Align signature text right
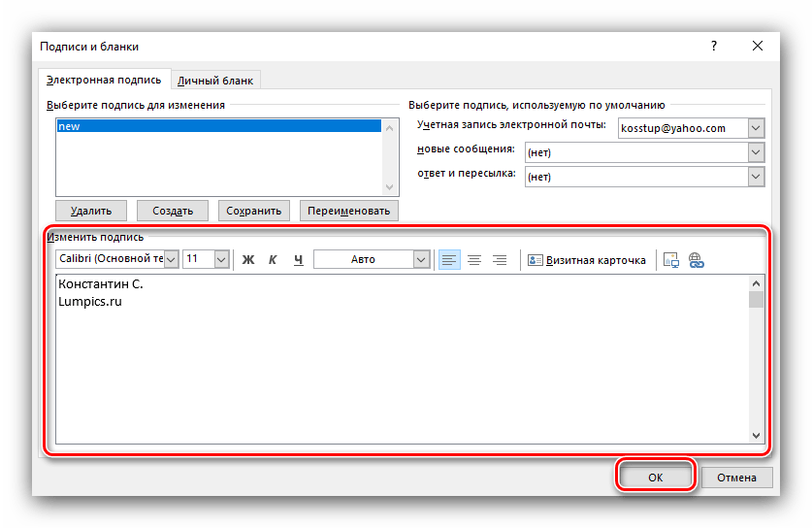Image resolution: width=812 pixels, height=528 pixels. [x=500, y=259]
